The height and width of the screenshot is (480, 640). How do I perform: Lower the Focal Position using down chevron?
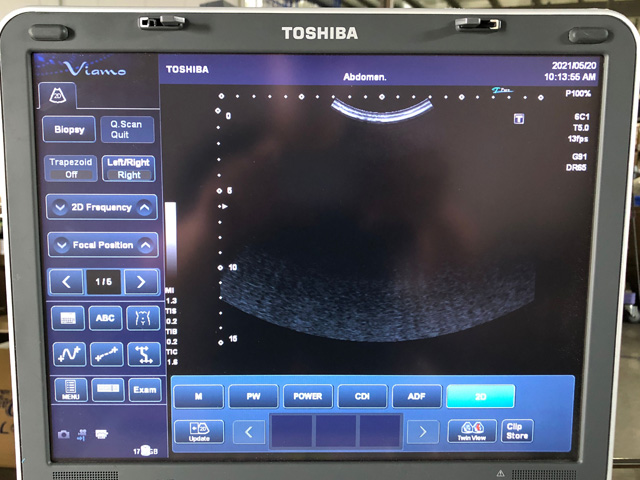tap(62, 245)
